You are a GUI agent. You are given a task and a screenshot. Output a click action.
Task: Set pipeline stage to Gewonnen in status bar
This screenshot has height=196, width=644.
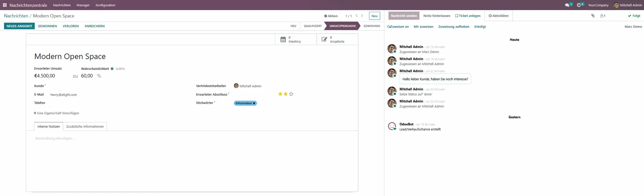tap(372, 26)
